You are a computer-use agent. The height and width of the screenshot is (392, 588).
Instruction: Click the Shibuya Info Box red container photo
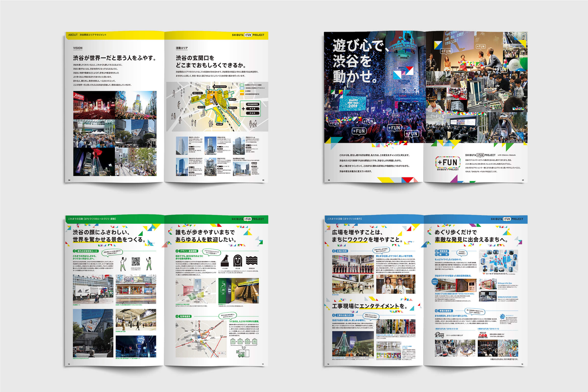tap(488, 284)
